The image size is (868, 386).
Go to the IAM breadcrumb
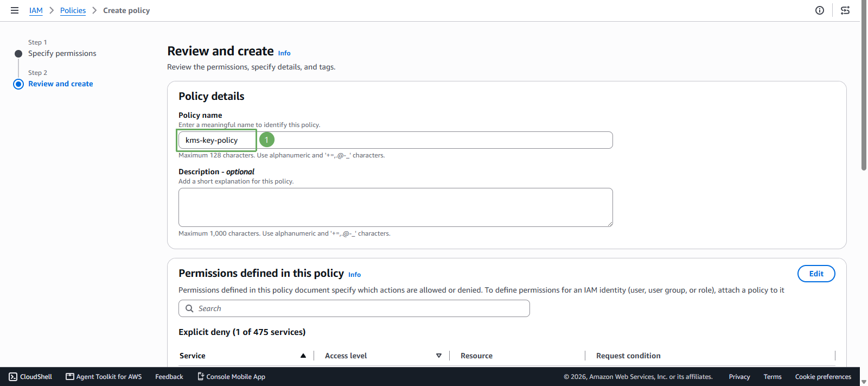click(36, 10)
